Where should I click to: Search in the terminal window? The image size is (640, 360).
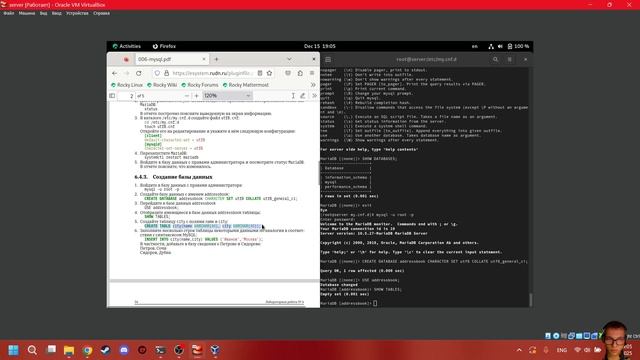(x=495, y=60)
